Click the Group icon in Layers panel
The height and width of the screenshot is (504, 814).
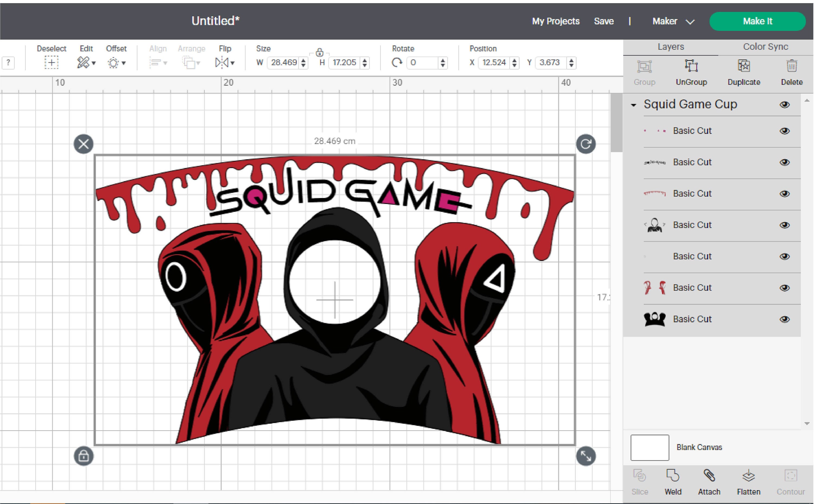[644, 66]
